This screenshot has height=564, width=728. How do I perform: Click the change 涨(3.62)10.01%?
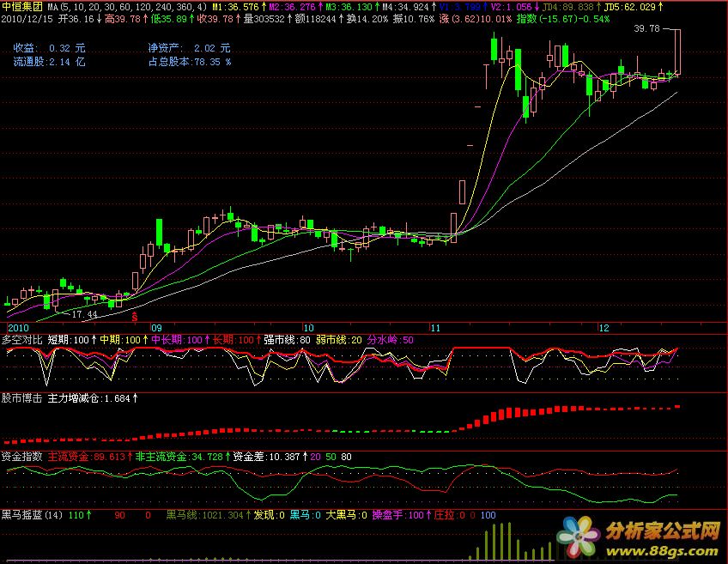click(x=475, y=19)
